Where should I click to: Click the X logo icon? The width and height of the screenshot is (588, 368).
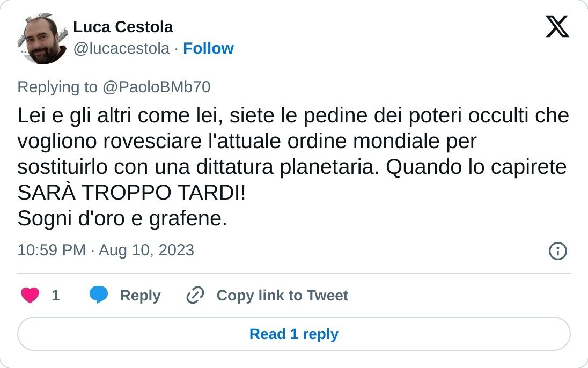pos(557,27)
